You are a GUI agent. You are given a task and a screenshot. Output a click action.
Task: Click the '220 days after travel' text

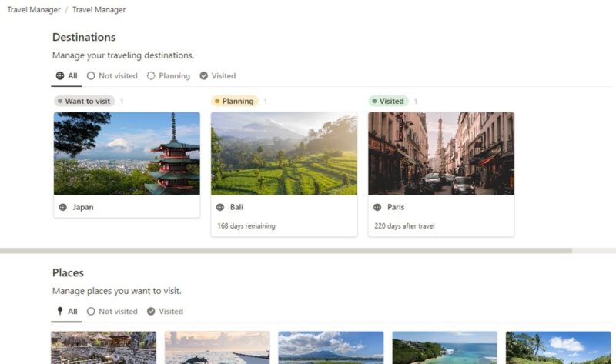click(x=404, y=226)
